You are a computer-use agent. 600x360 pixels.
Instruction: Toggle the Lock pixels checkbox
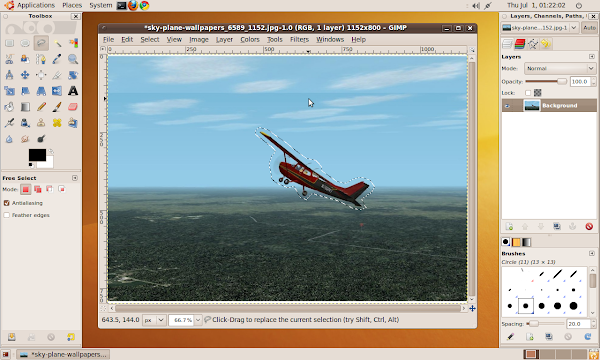tap(528, 93)
